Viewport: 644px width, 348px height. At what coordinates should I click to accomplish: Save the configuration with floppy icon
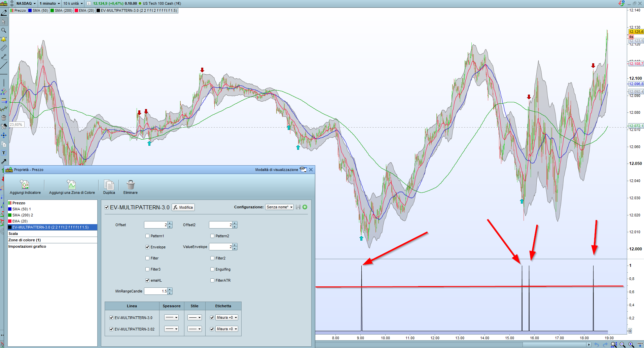coord(298,207)
